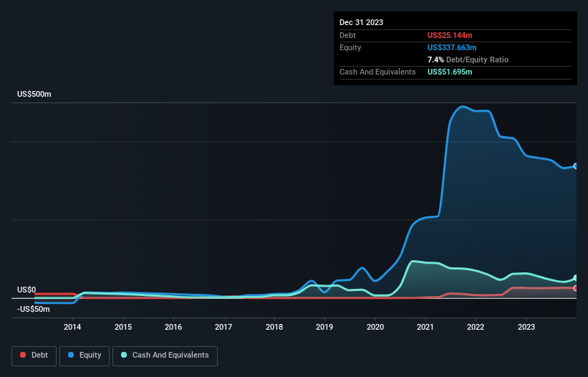Click the Dec 31 2023 tooltip date
Image resolution: width=588 pixels, height=377 pixels.
361,22
